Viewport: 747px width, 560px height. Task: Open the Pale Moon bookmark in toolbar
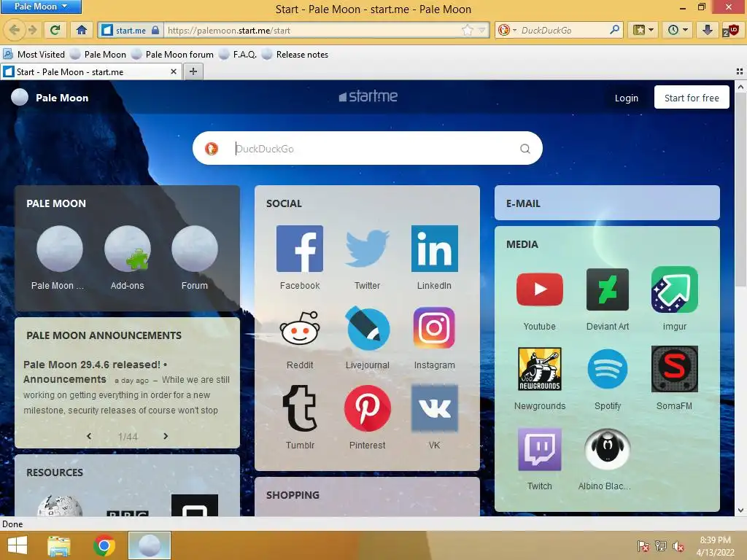pyautogui.click(x=98, y=54)
